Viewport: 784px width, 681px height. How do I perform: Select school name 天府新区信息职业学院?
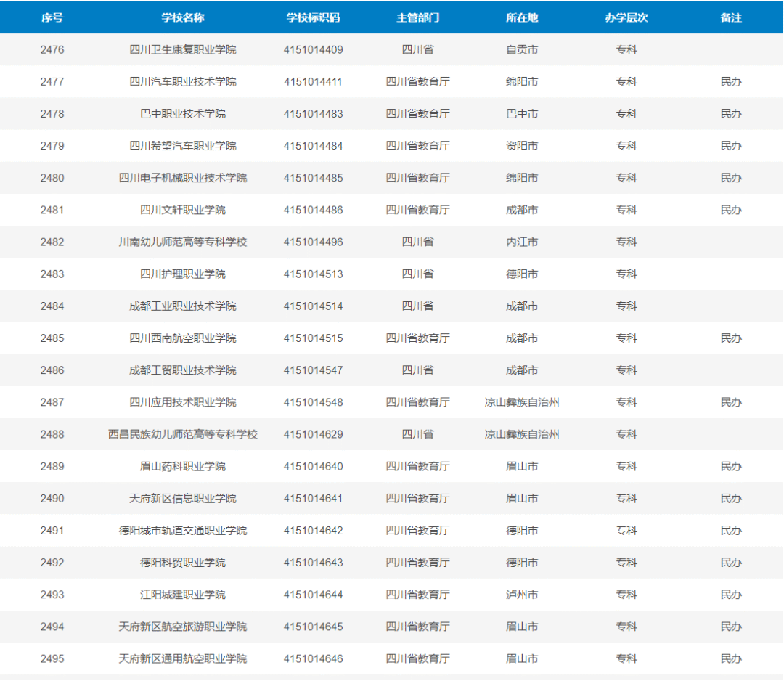(x=182, y=499)
